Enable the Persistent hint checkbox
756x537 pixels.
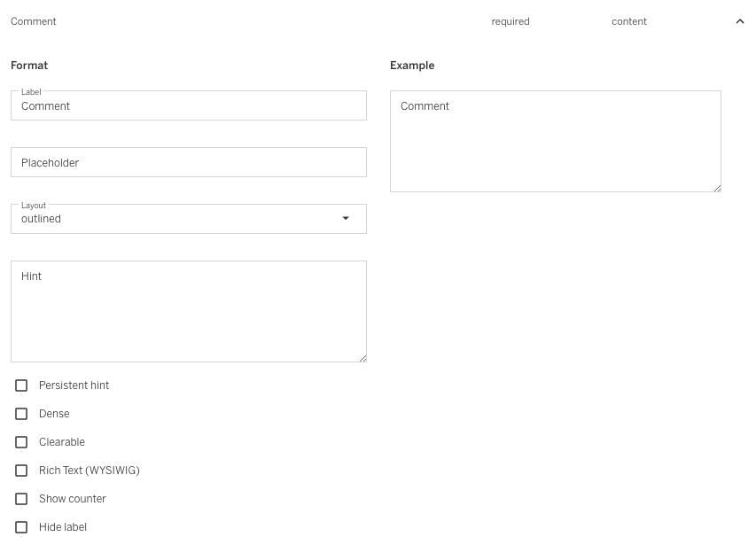pyautogui.click(x=21, y=385)
